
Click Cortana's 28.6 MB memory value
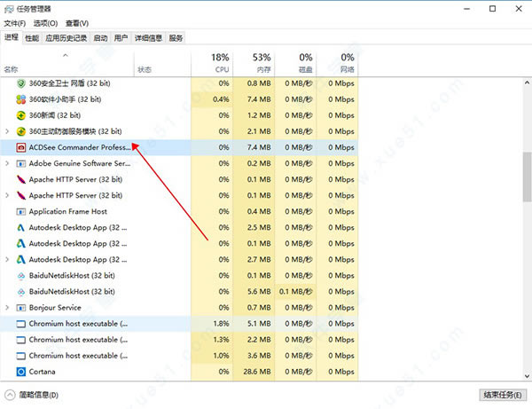(257, 372)
